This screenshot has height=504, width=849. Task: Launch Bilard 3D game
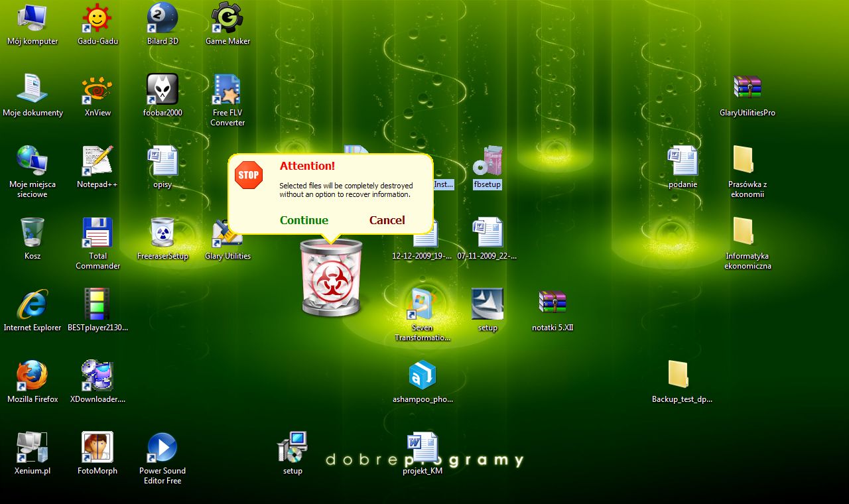(x=163, y=18)
